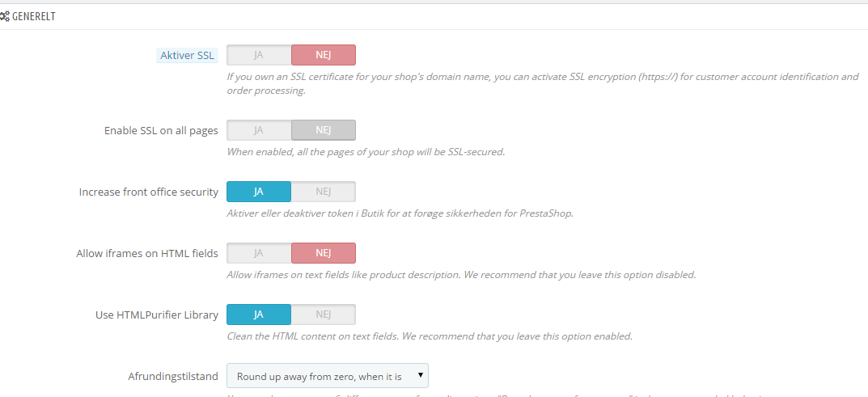
Task: Click the GENERELT panel heading text
Action: click(34, 16)
